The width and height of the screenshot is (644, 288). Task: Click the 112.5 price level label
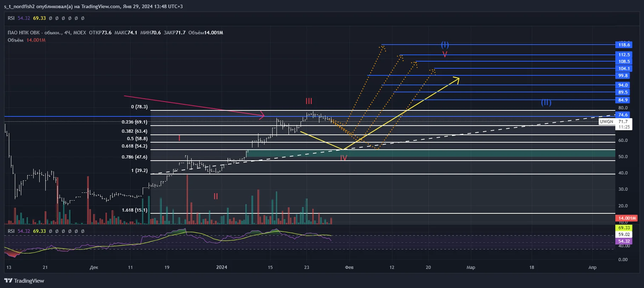click(x=624, y=54)
